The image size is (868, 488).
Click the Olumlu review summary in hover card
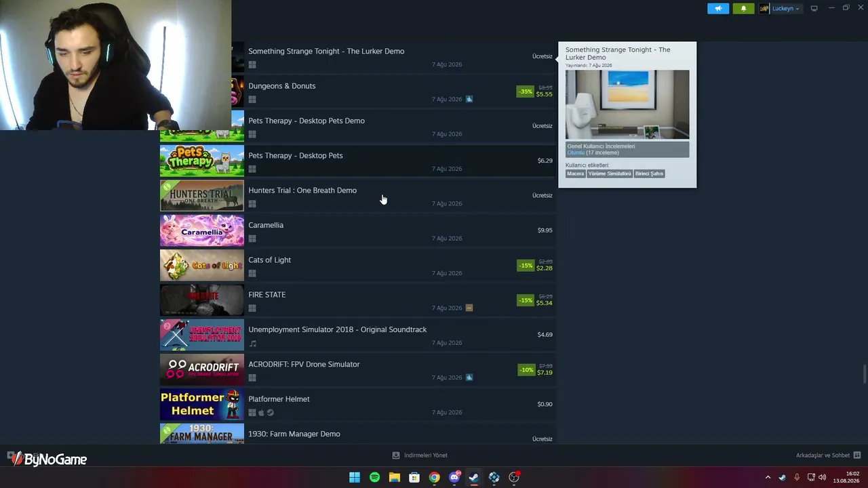point(593,152)
